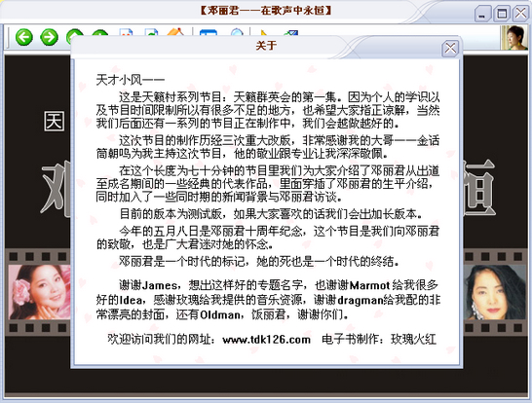
Task: Maximize the 邓丽君 main window
Action: pyautogui.click(x=502, y=14)
